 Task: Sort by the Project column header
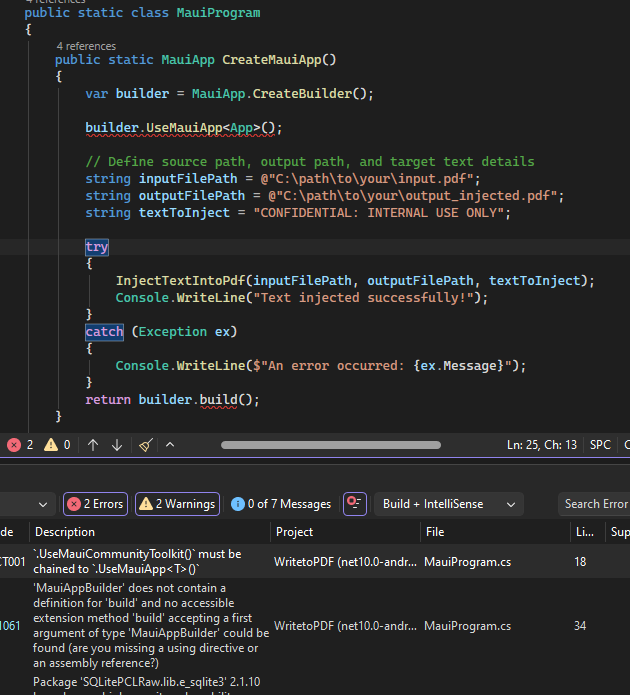pyautogui.click(x=345, y=532)
